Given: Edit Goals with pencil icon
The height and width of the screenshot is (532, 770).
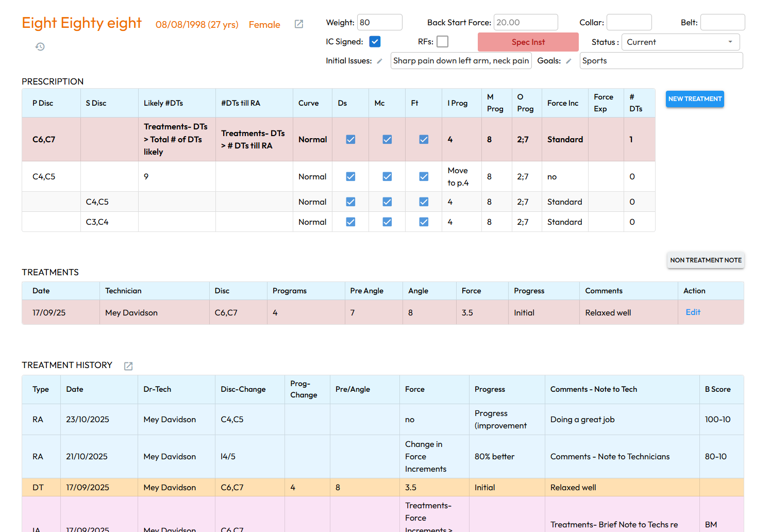Looking at the screenshot, I should click(x=569, y=61).
